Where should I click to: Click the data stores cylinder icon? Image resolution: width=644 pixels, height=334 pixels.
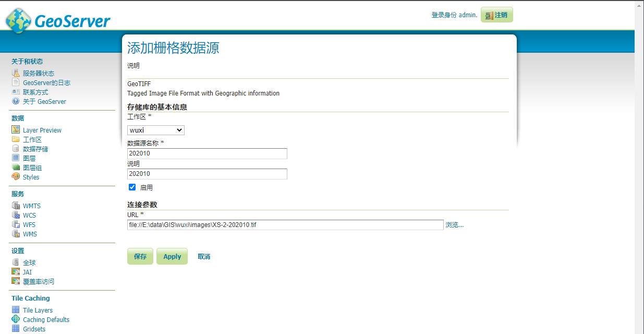click(16, 149)
